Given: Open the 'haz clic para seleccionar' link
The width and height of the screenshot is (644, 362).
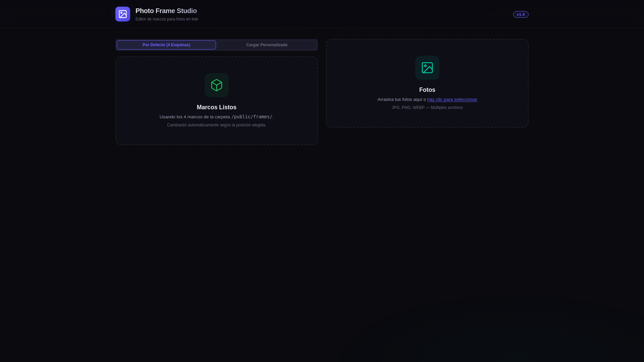Looking at the screenshot, I should pyautogui.click(x=452, y=100).
